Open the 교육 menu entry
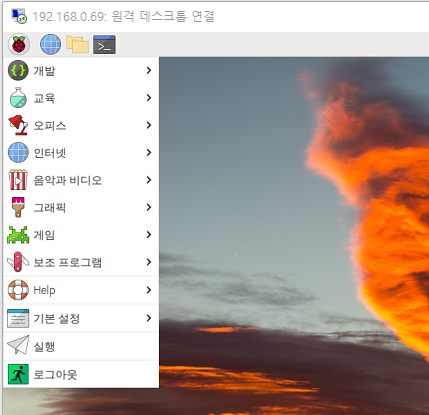 coord(81,98)
